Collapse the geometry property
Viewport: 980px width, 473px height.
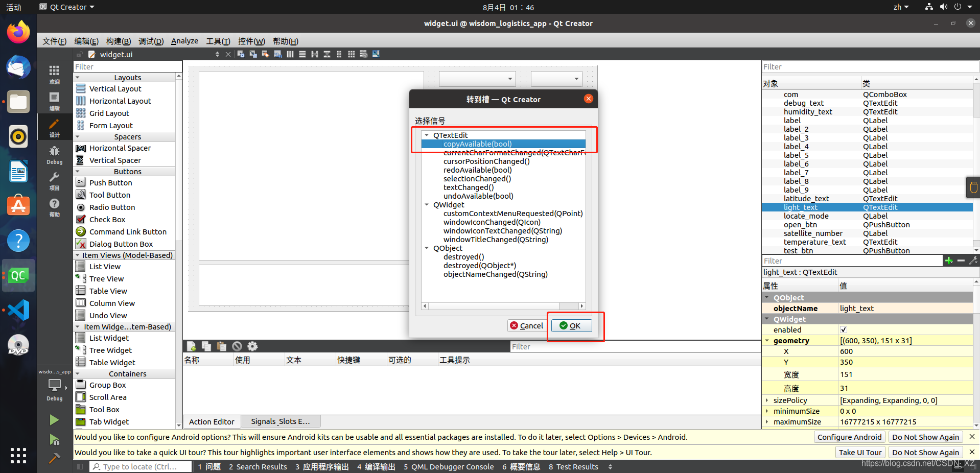click(x=767, y=341)
